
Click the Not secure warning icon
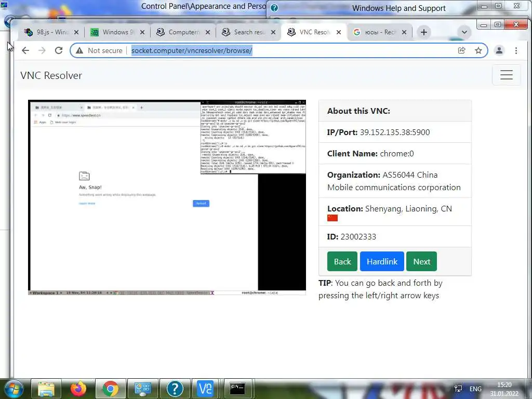(79, 50)
